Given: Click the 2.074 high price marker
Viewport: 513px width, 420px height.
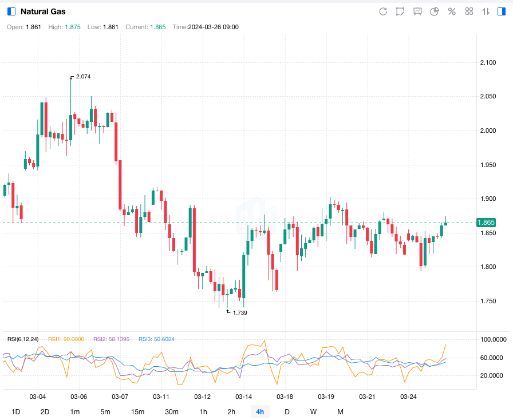Looking at the screenshot, I should pos(83,77).
